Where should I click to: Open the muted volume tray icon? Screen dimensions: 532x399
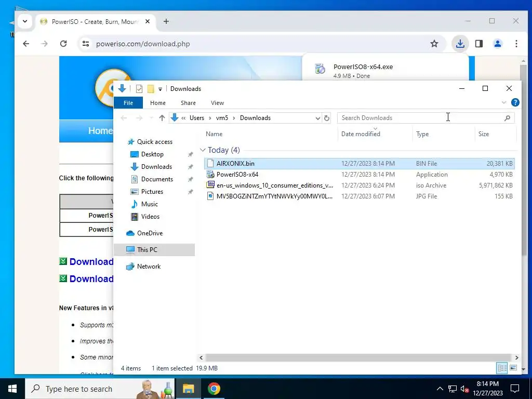[464, 389]
